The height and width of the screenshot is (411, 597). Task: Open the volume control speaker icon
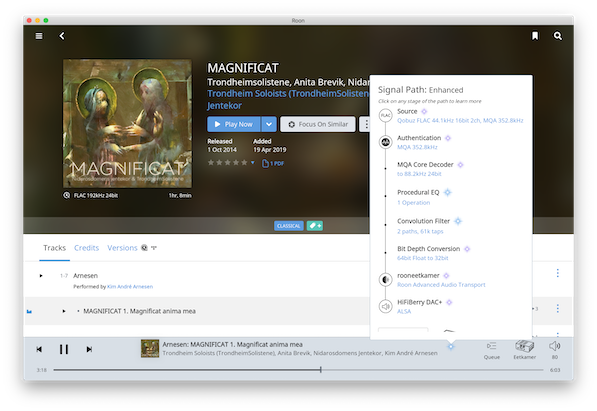pyautogui.click(x=554, y=346)
